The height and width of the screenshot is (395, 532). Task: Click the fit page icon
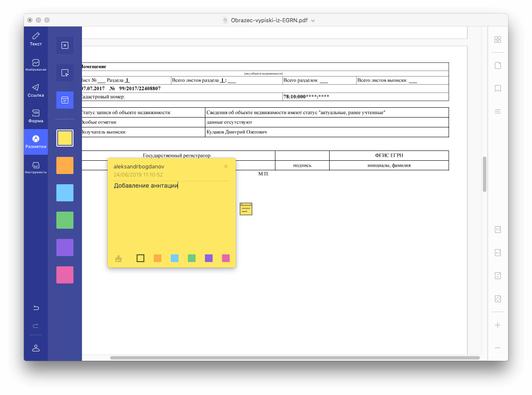click(497, 299)
